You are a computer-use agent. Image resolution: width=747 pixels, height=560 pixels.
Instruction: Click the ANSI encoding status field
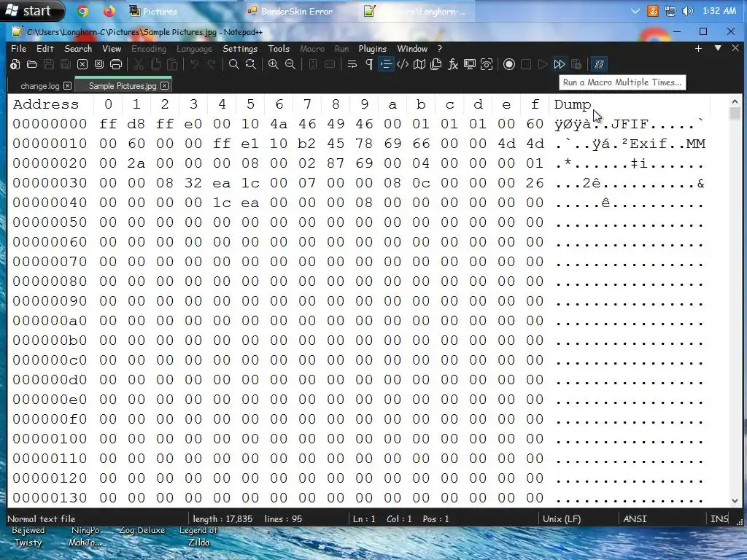pos(635,519)
